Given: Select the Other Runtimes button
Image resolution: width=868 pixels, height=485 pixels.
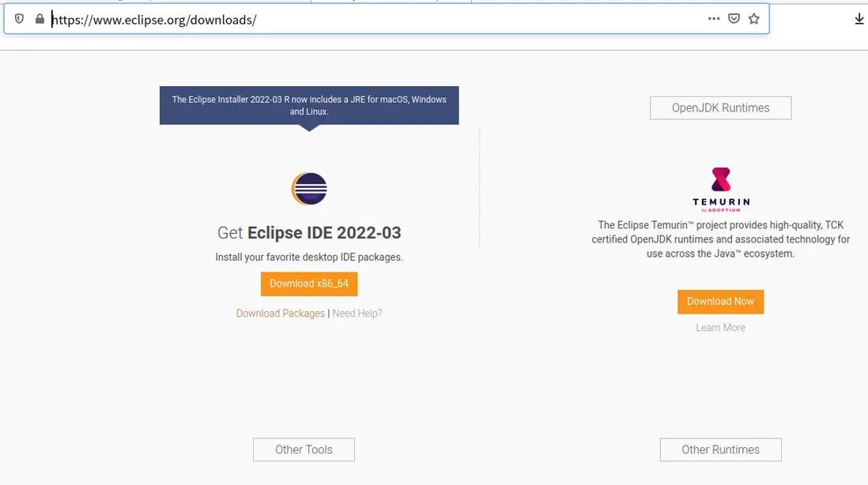Looking at the screenshot, I should point(720,449).
